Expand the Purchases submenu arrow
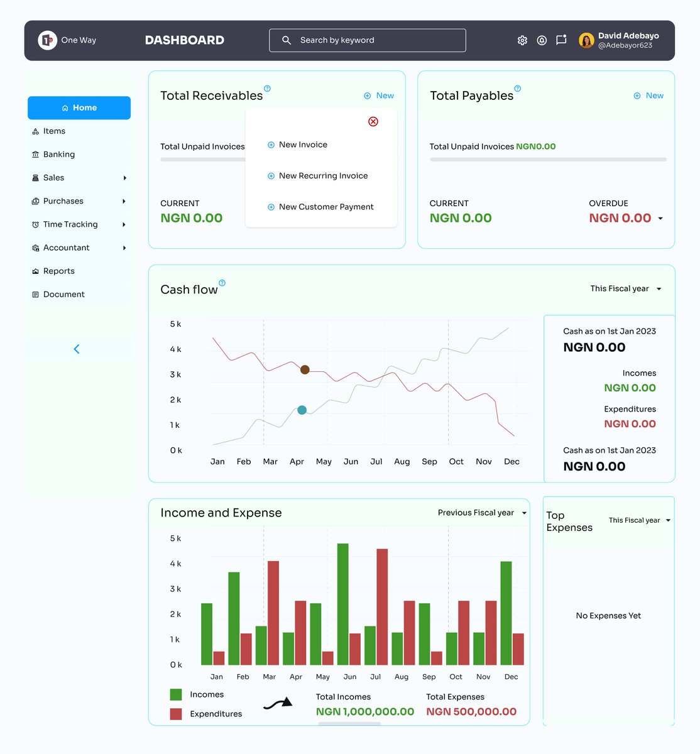The width and height of the screenshot is (700, 754). 124,201
